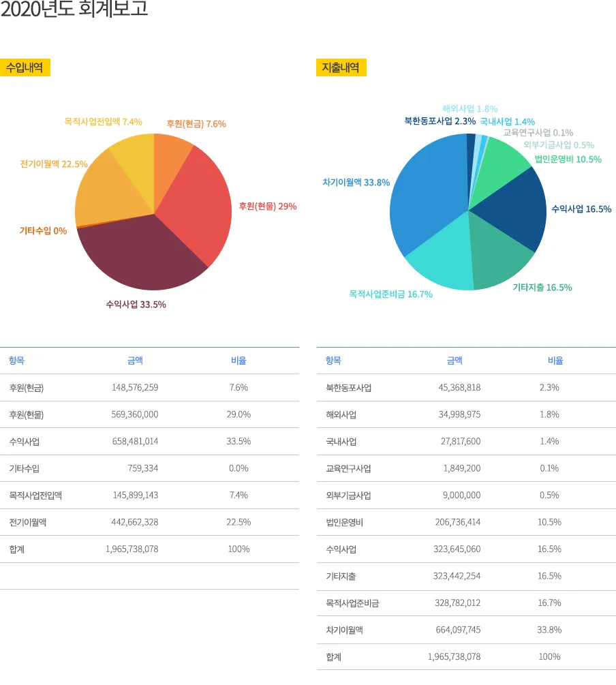Select the 후원(현금) 7.6% chart label
Viewport: 616px width, 685px height.
(x=196, y=124)
